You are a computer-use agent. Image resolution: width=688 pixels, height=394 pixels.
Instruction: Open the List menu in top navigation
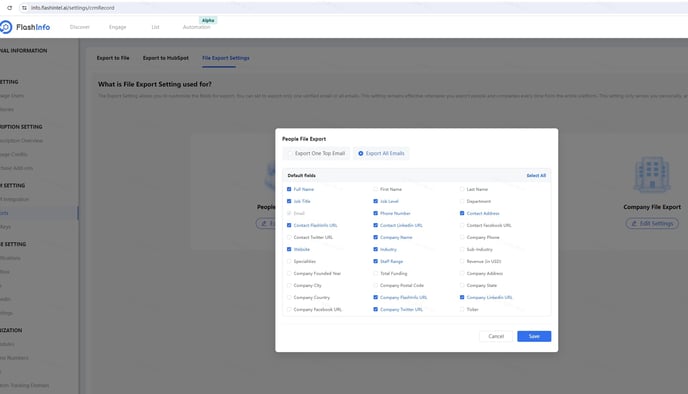point(155,27)
